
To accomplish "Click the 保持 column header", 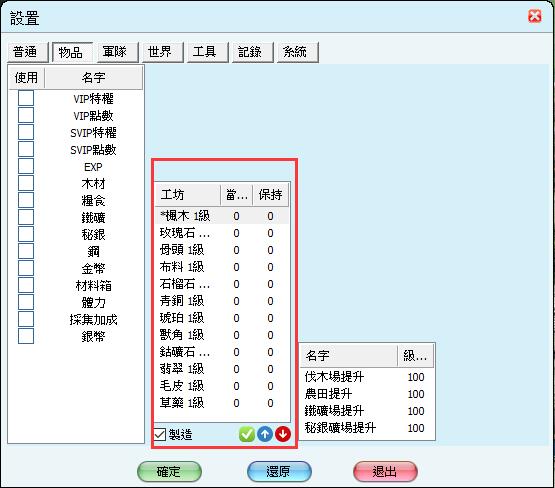I will click(271, 195).
